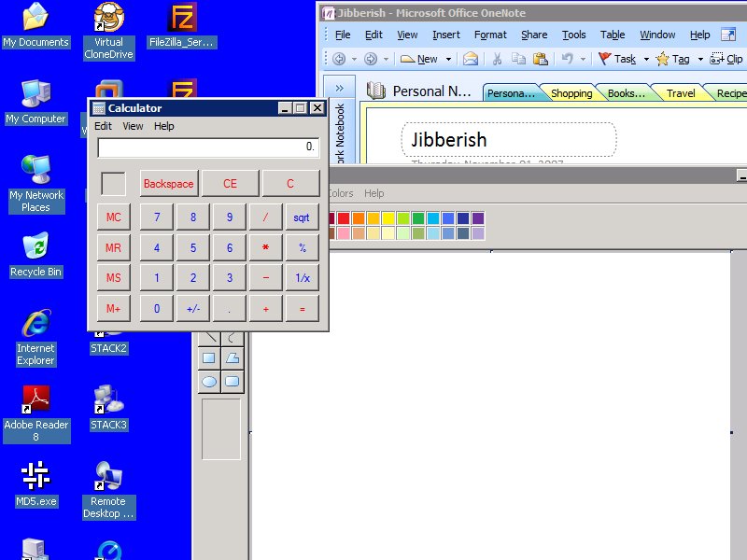Select the FileZilla_Ser... desktop icon

[x=181, y=25]
